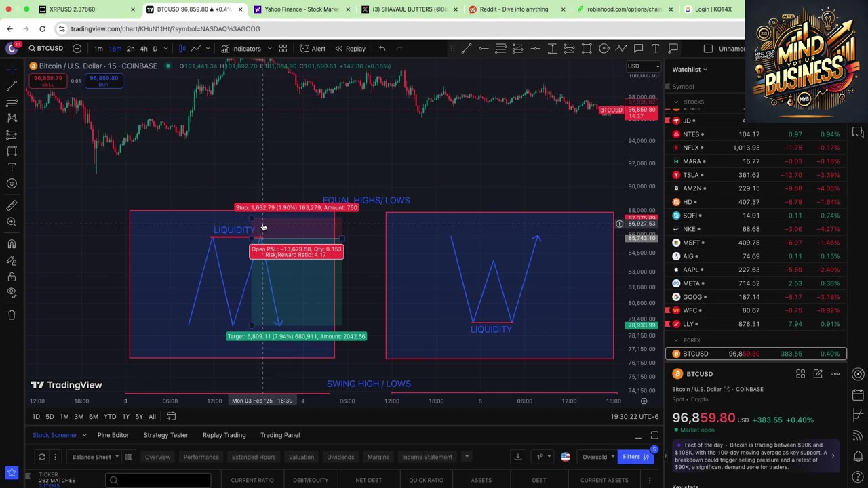The width and height of the screenshot is (868, 488).
Task: Open the Oversold screen preset dropdown
Action: (x=597, y=457)
